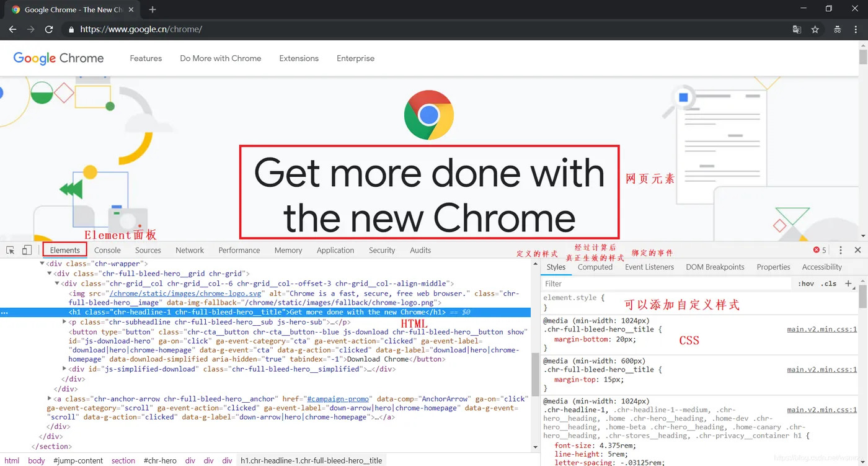Close the Google Chrome browser tab
This screenshot has height=466, width=868.
click(x=131, y=10)
